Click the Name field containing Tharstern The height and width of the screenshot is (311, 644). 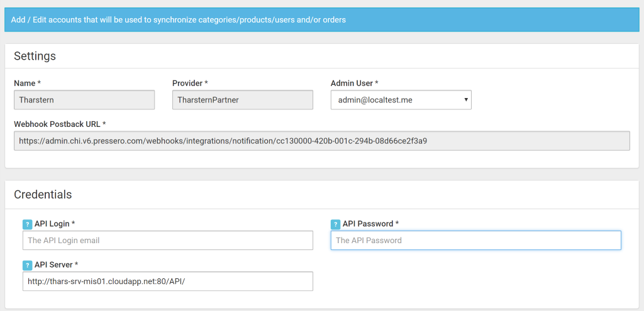(x=84, y=100)
